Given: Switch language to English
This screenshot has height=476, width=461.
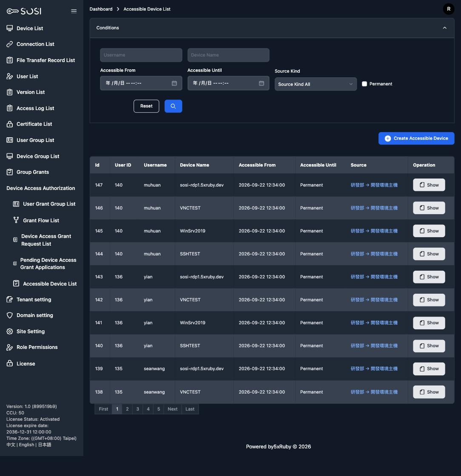Looking at the screenshot, I should (x=26, y=445).
